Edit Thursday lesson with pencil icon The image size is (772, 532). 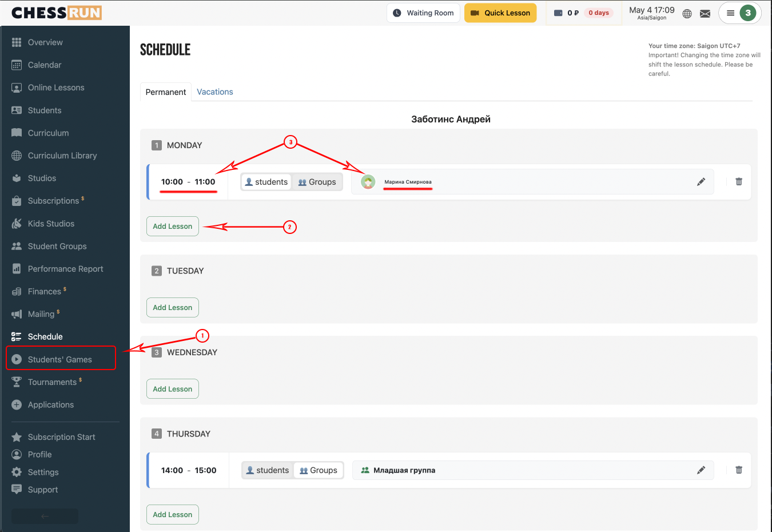[701, 470]
